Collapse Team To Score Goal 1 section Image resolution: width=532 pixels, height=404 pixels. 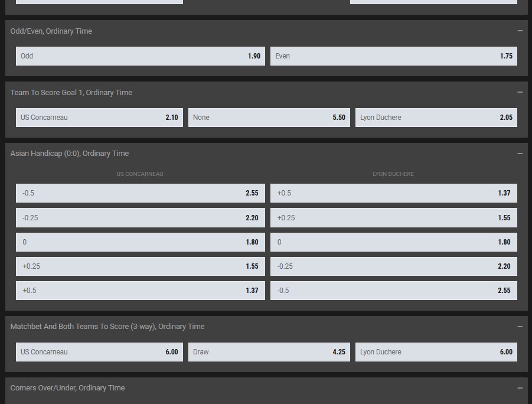pyautogui.click(x=520, y=92)
